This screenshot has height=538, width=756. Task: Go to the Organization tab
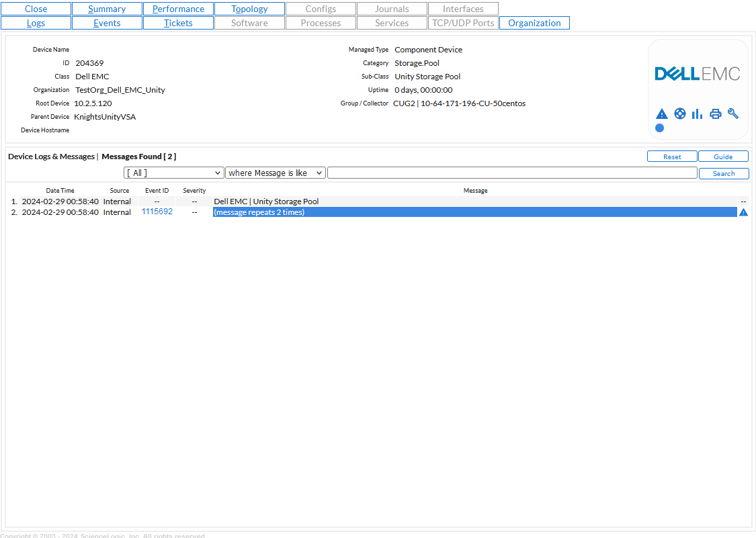tap(534, 22)
